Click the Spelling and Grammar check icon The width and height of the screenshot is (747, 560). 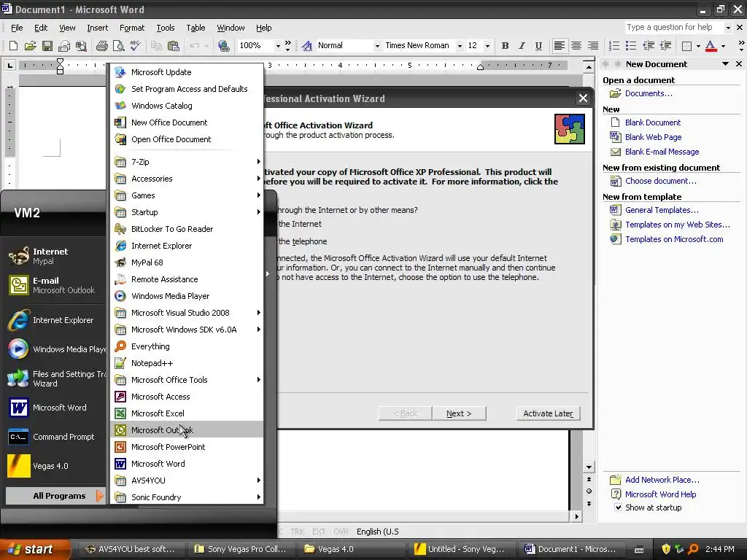click(x=135, y=46)
